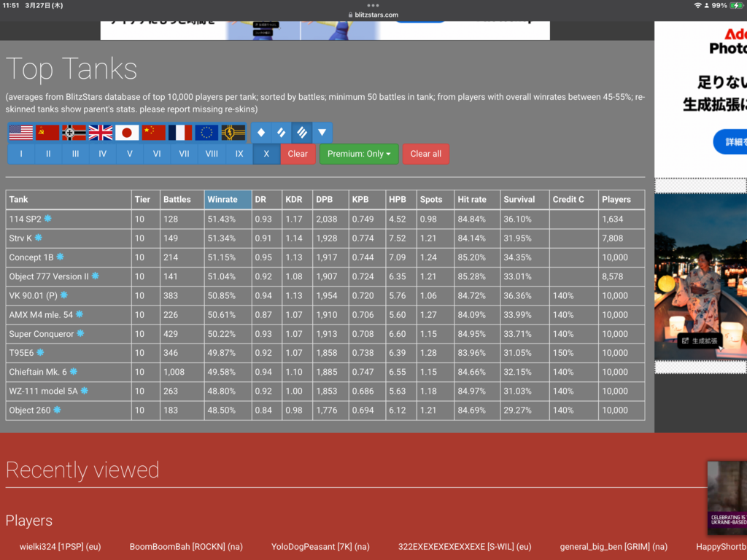Filter tanks by USA flag
The image size is (747, 560).
[x=21, y=133]
